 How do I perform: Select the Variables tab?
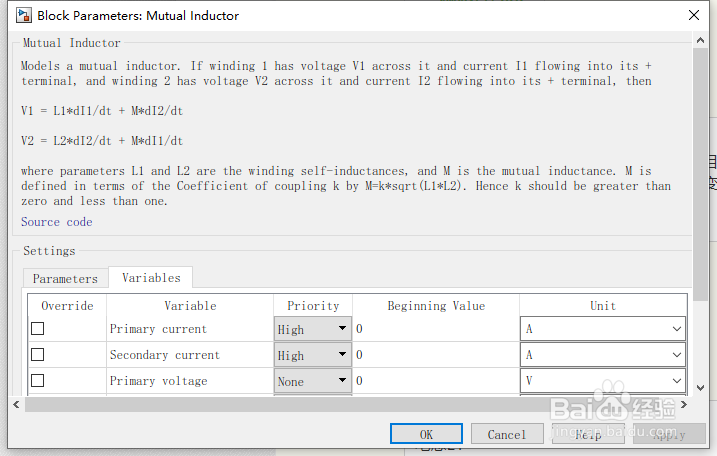[151, 278]
